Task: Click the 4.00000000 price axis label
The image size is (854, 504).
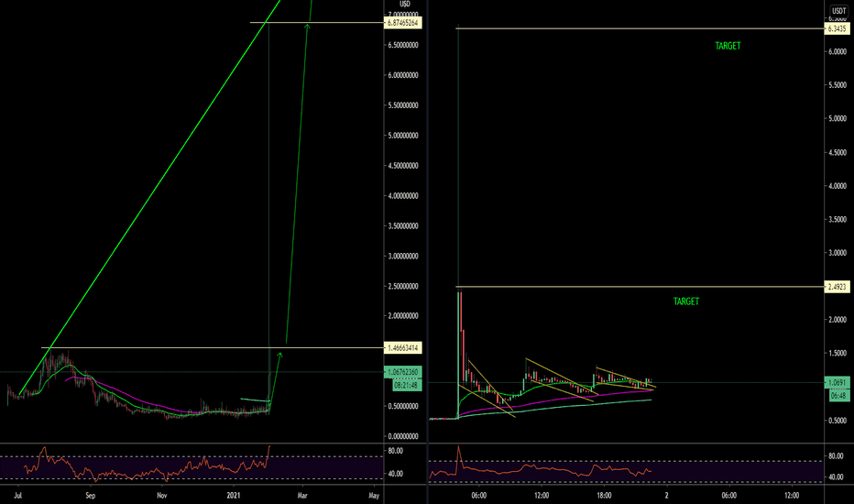Action: [x=403, y=195]
